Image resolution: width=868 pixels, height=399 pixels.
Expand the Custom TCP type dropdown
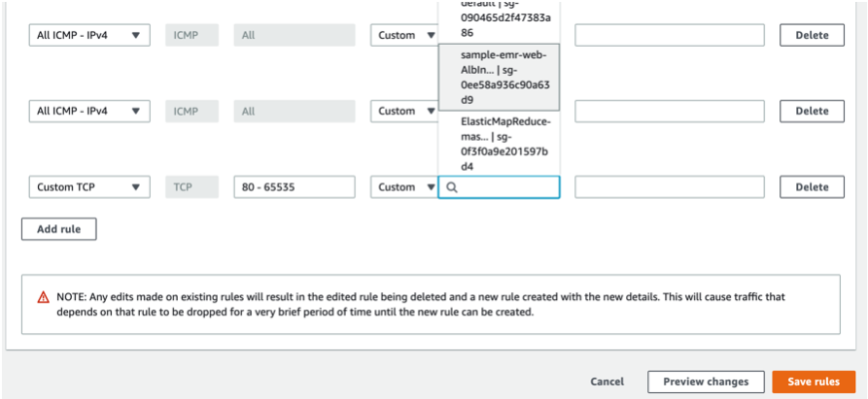89,187
